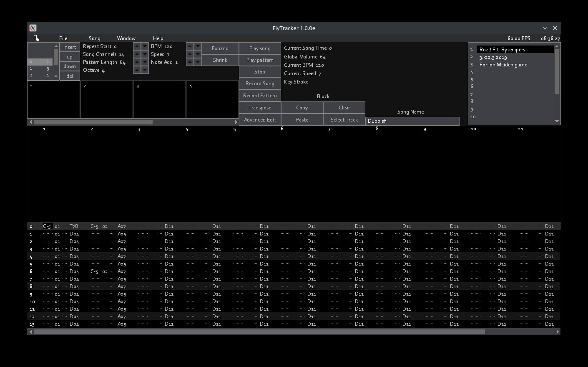The width and height of the screenshot is (588, 367).
Task: Click the insert order button
Action: tap(70, 47)
